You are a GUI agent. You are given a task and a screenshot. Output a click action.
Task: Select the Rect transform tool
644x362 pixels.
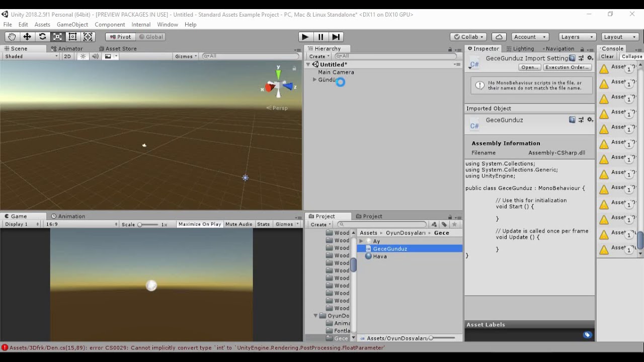(72, 37)
